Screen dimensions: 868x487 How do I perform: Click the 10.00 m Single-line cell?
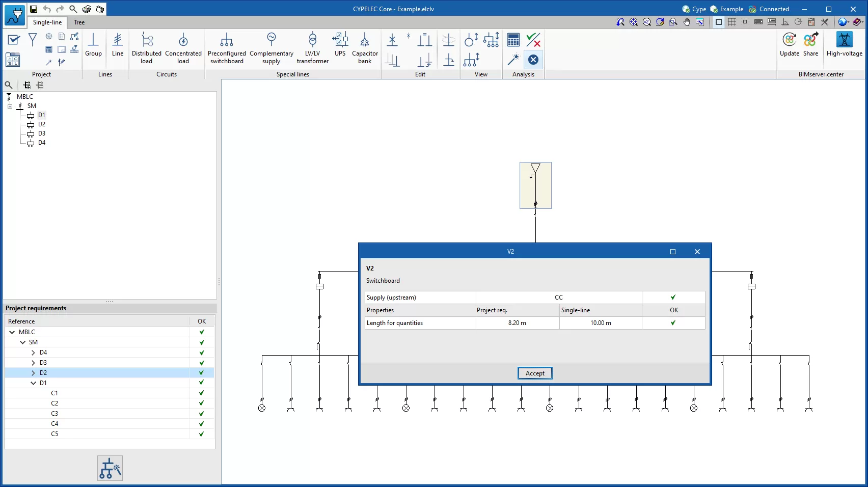(601, 323)
